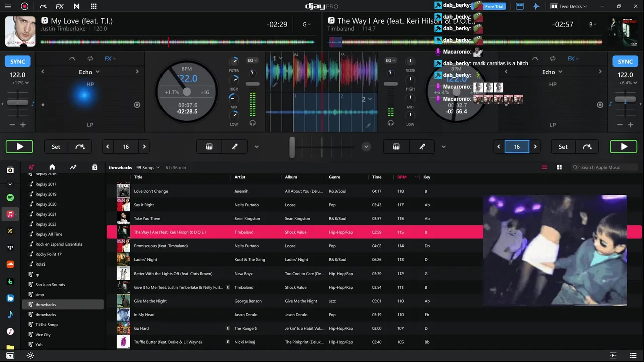644x362 pixels.
Task: Expand the 99 Songs sort dropdown
Action: pos(147,167)
